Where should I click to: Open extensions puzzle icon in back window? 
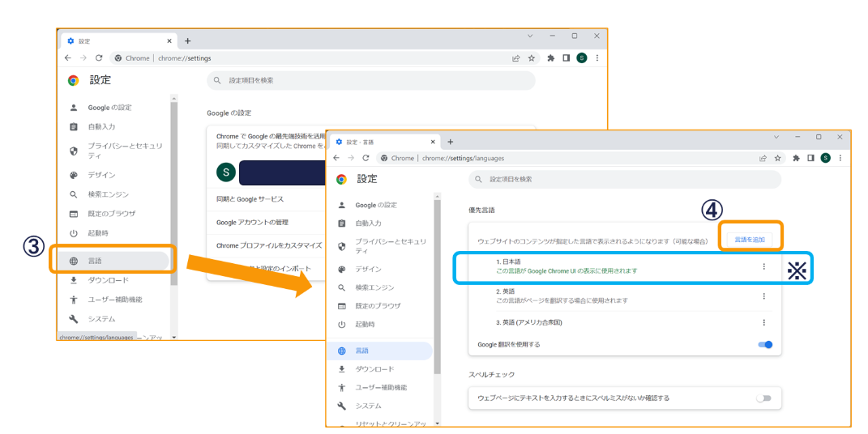coord(551,58)
